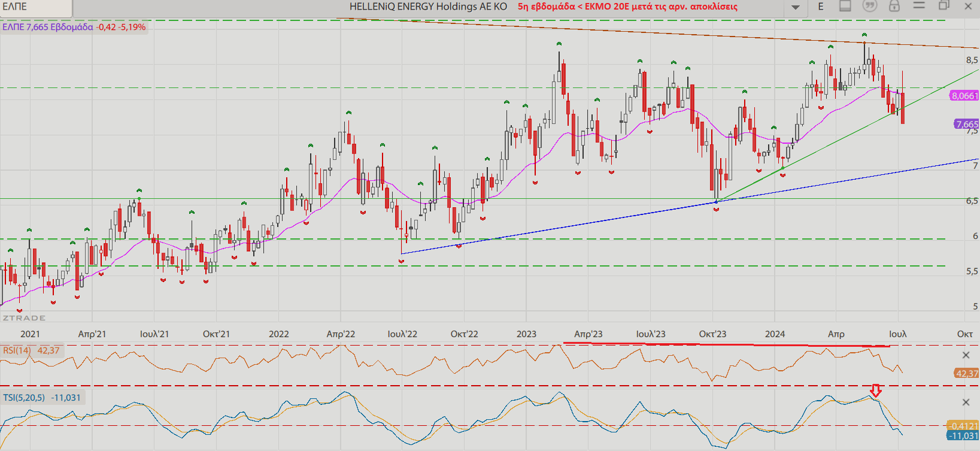Click the 2024 time axis label
The width and height of the screenshot is (980, 451).
tap(775, 334)
